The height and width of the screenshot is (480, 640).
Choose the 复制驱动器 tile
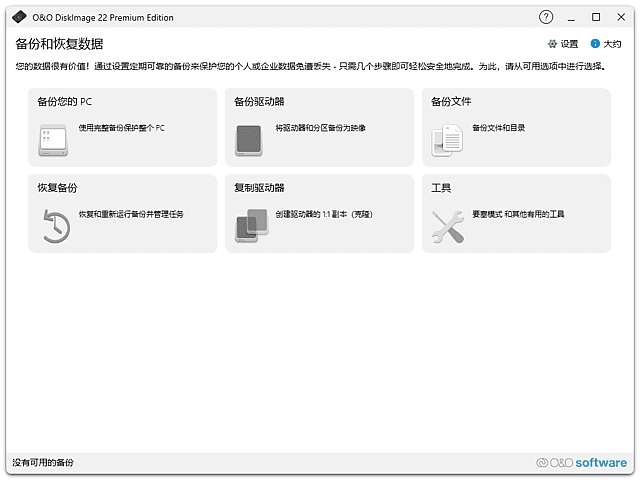tap(319, 213)
